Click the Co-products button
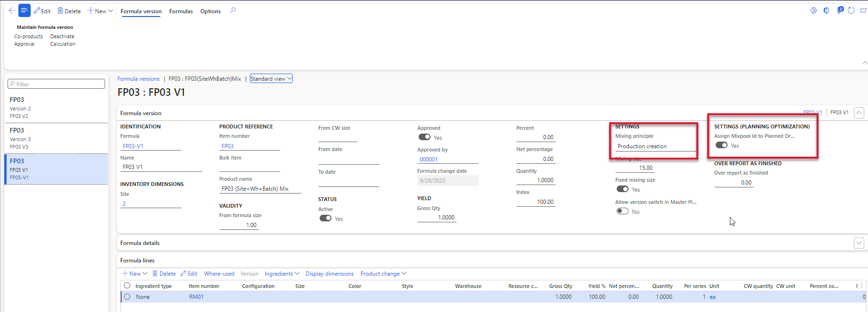868x312 pixels. (x=28, y=36)
